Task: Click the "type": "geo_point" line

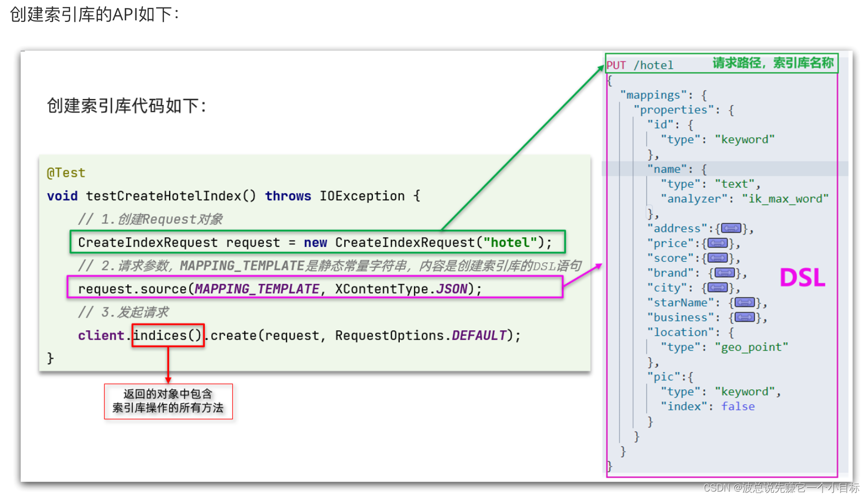Action: pos(725,348)
